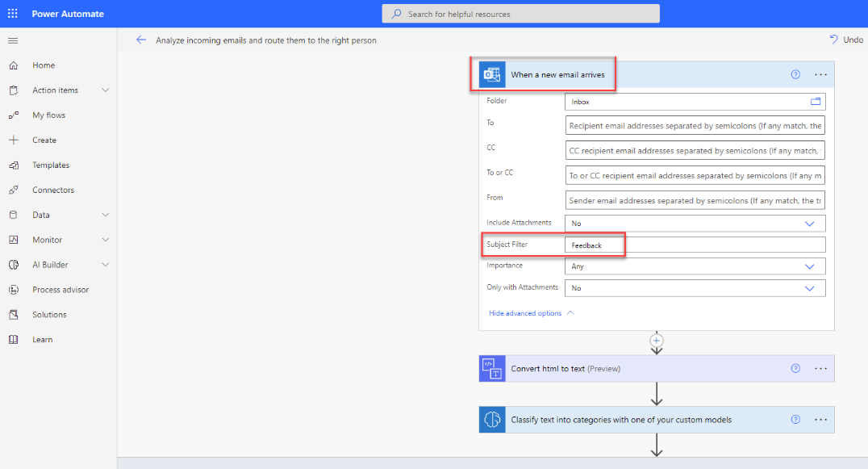
Task: Open the folder picker beside the Inbox field
Action: (817, 101)
